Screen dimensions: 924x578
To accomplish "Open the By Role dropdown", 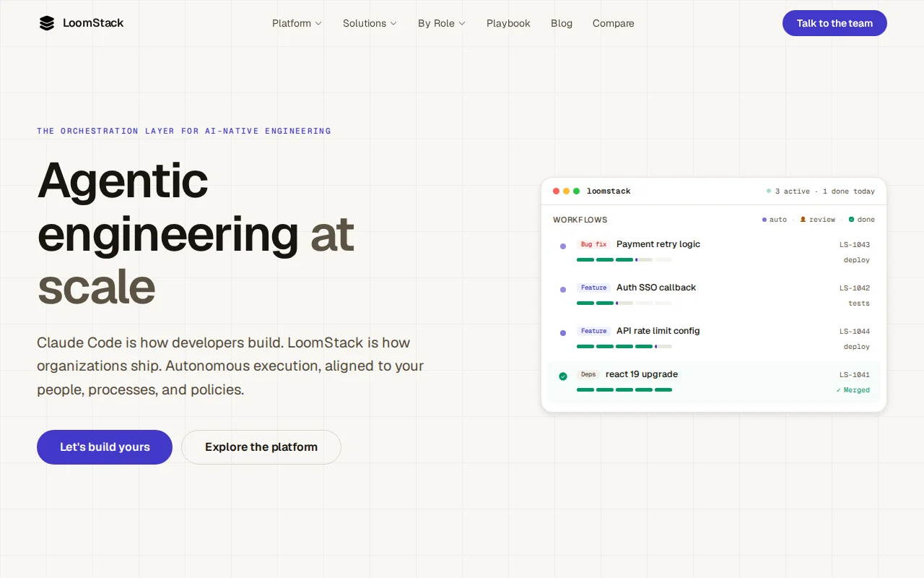I will pos(442,23).
